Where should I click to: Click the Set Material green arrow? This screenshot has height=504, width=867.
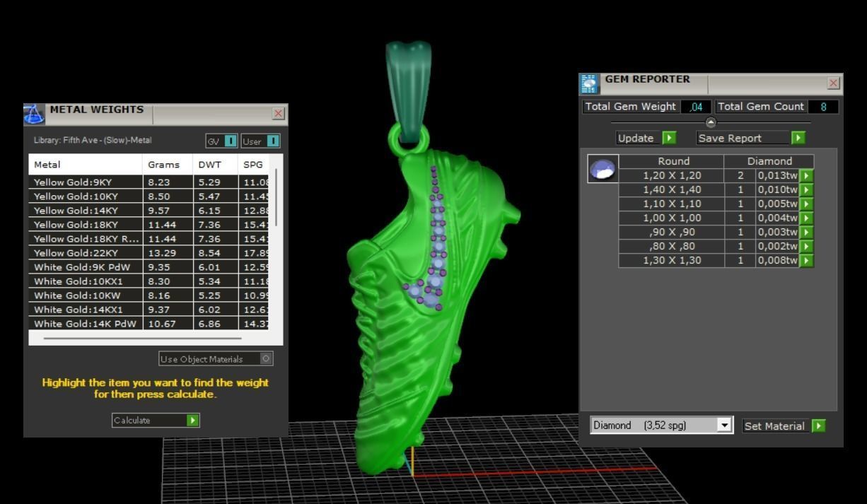click(819, 426)
